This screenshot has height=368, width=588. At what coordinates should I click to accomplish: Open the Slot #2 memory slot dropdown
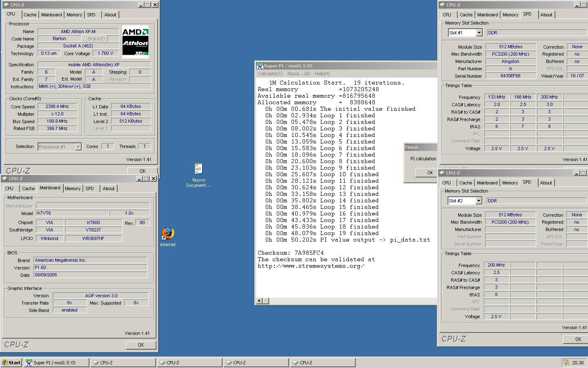tap(479, 201)
